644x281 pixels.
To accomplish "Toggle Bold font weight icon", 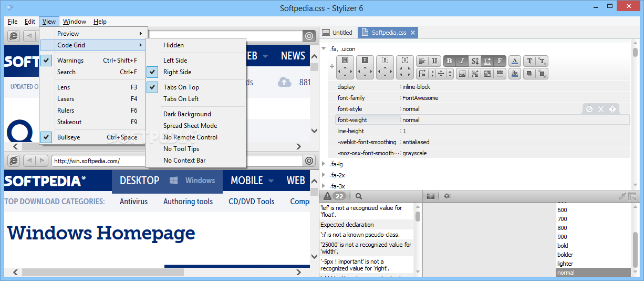I will click(x=450, y=61).
